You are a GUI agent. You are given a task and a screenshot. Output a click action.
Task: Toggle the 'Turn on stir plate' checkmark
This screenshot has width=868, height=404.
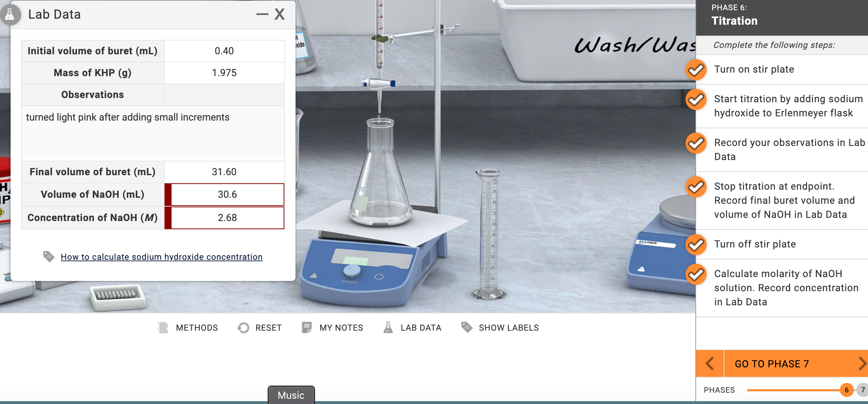click(696, 70)
